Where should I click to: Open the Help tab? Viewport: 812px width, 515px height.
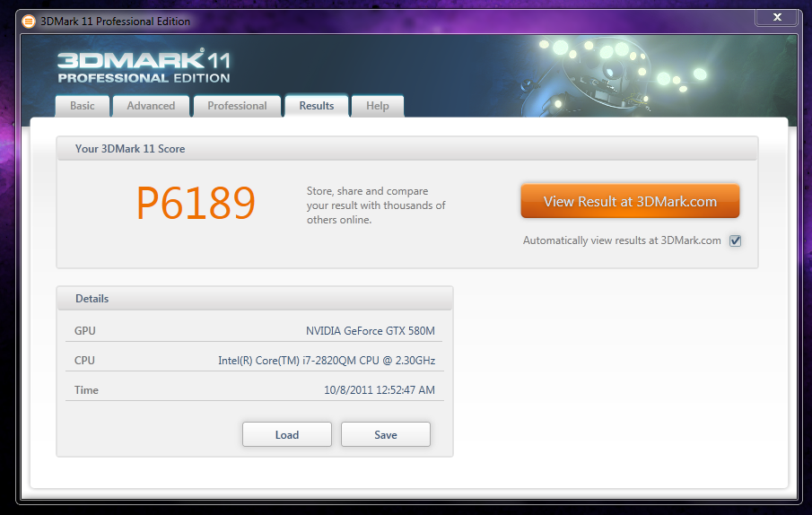coord(378,106)
